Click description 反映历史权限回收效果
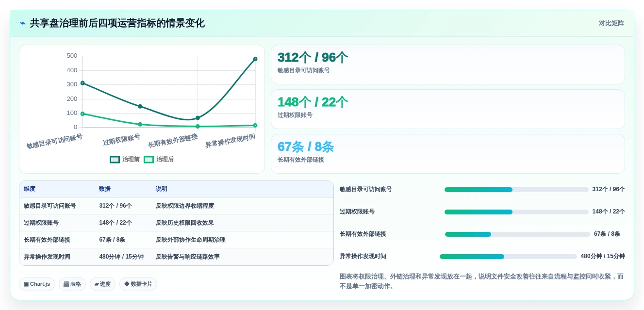Image resolution: width=644 pixels, height=310 pixels. (x=185, y=223)
